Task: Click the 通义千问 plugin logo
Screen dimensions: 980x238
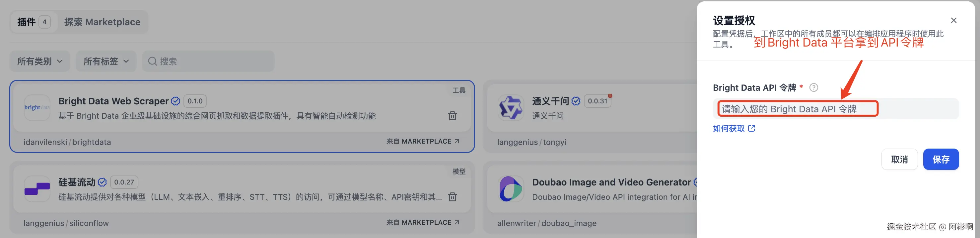Action: click(x=511, y=108)
